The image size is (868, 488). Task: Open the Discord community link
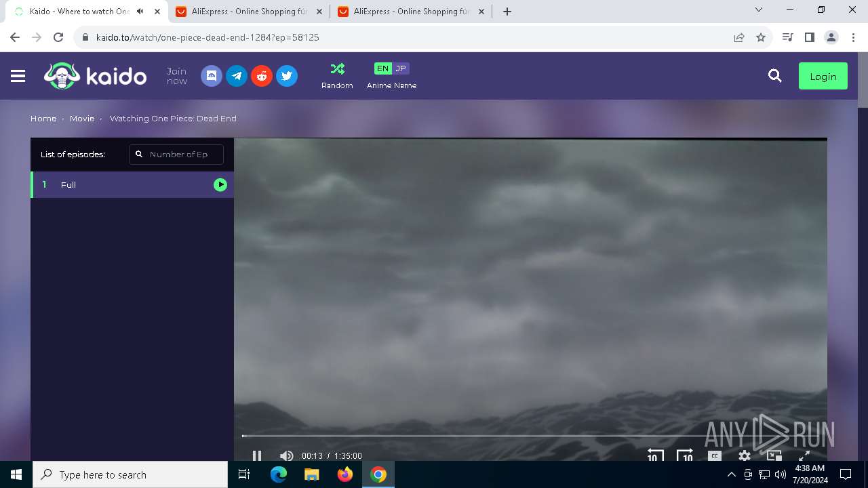(x=212, y=76)
